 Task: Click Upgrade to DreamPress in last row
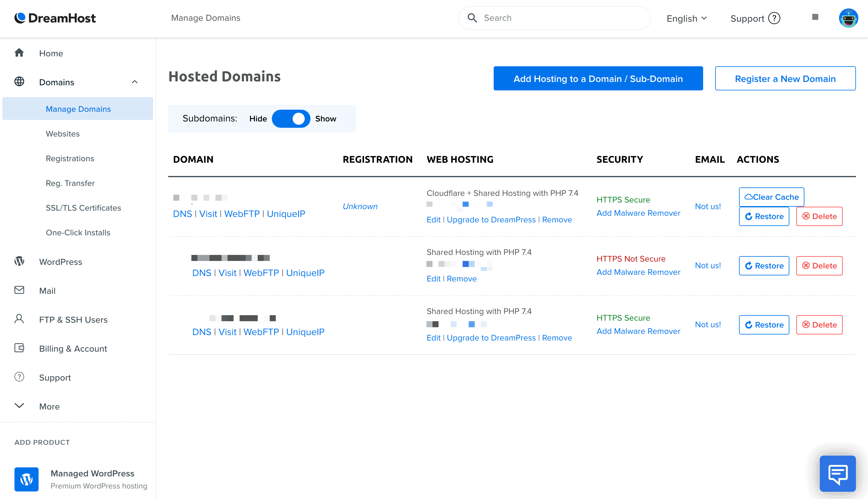tap(491, 337)
